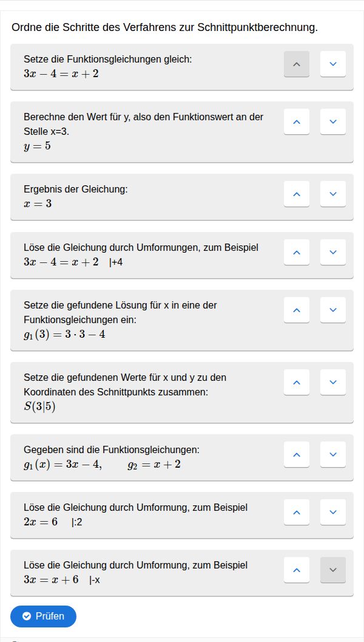Move 'Setze die Funktionsgleichungen gleich' step down
The image size is (364, 642).
pyautogui.click(x=332, y=64)
